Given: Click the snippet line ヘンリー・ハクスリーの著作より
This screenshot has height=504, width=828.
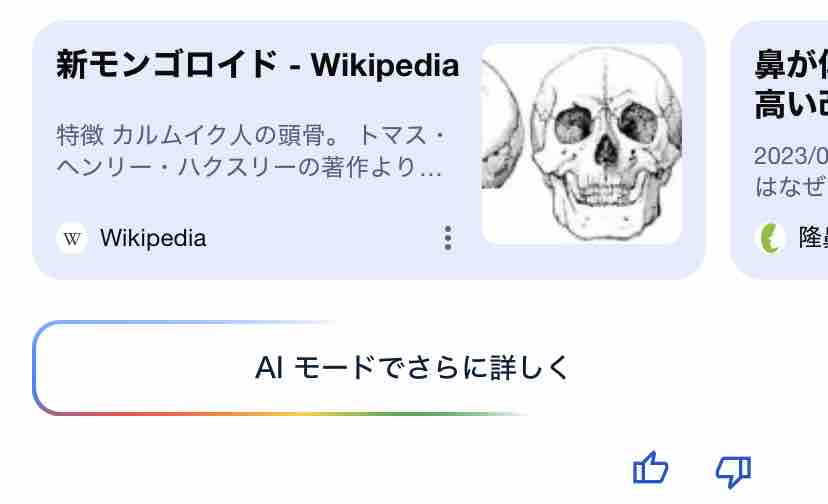Looking at the screenshot, I should tap(249, 167).
